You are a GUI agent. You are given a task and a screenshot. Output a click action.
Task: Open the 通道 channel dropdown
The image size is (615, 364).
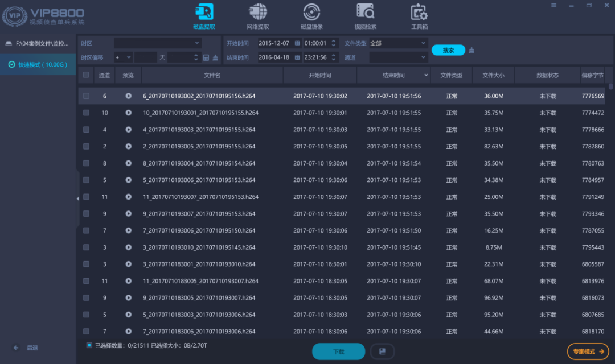[x=398, y=57]
